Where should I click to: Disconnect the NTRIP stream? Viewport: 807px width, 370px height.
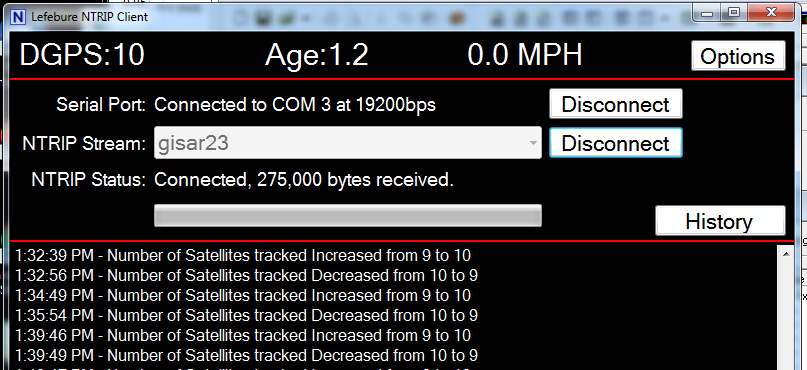pyautogui.click(x=616, y=143)
